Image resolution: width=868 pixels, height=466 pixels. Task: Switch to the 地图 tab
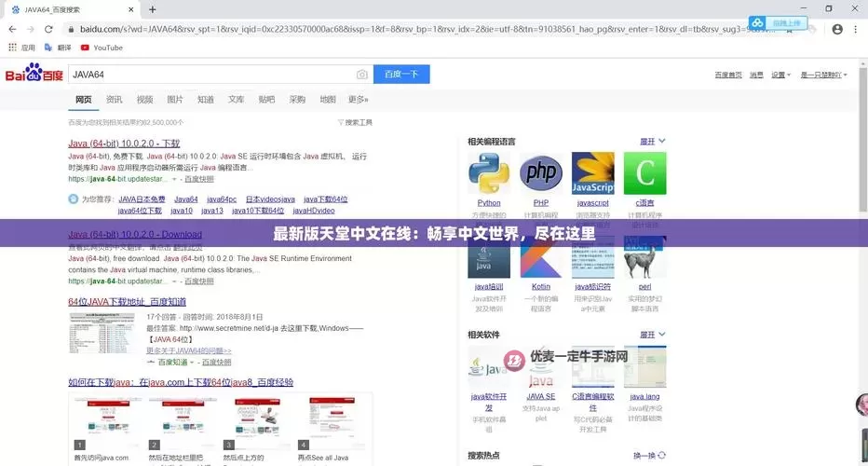(328, 100)
